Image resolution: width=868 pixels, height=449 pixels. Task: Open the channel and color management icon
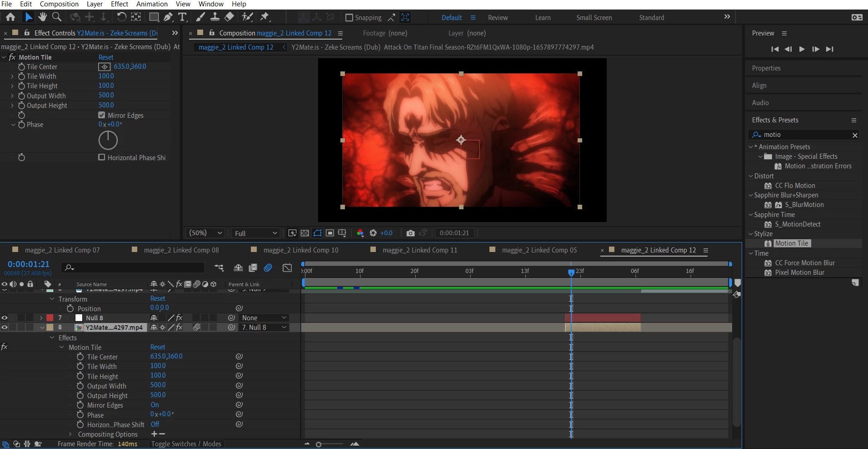pos(360,233)
